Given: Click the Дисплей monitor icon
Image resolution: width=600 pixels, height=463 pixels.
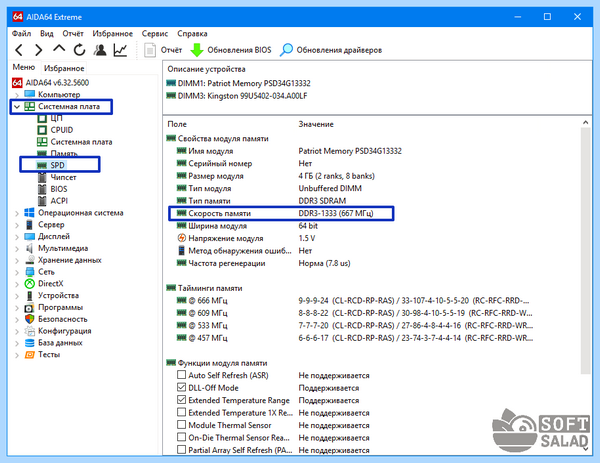Looking at the screenshot, I should point(29,236).
